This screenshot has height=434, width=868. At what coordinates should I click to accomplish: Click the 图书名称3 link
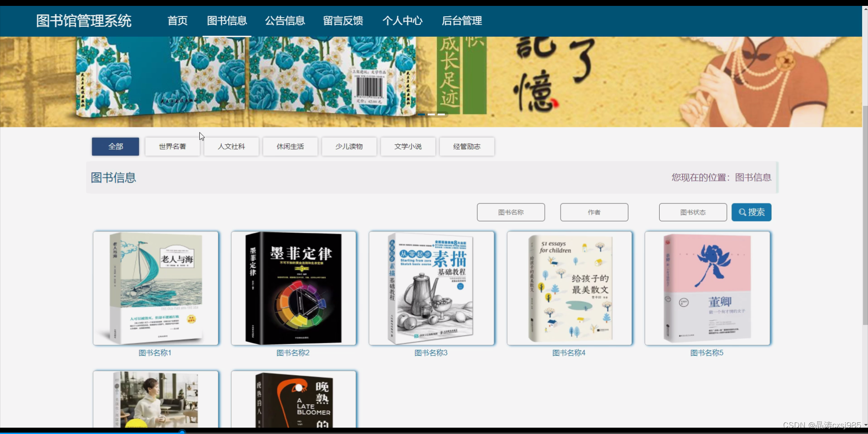(x=431, y=353)
